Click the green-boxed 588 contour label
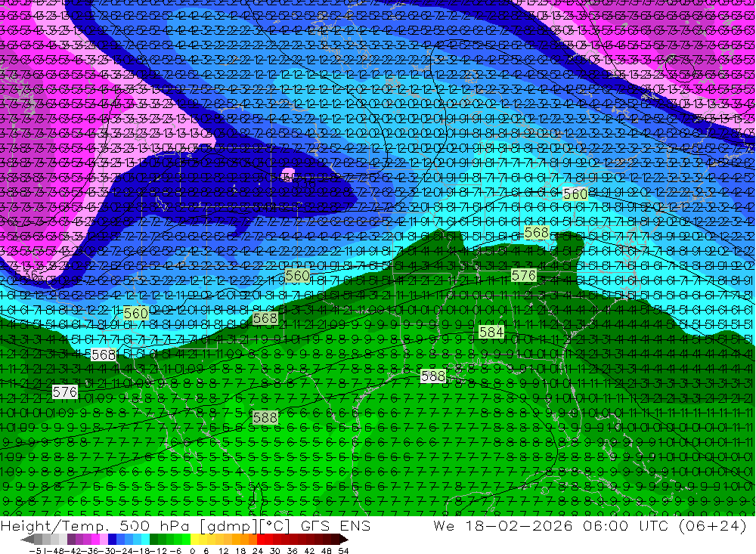The width and height of the screenshot is (756, 554). (x=265, y=417)
